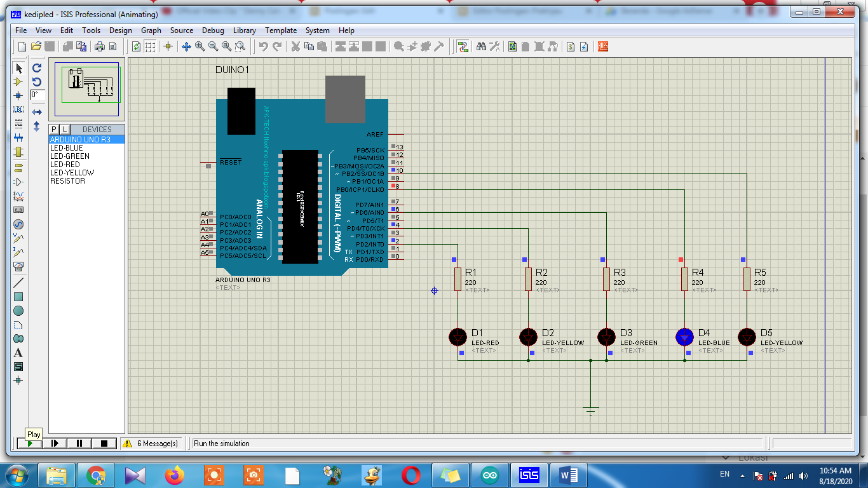Select the Generator mode tool
The height and width of the screenshot is (488, 868).
pos(18,226)
